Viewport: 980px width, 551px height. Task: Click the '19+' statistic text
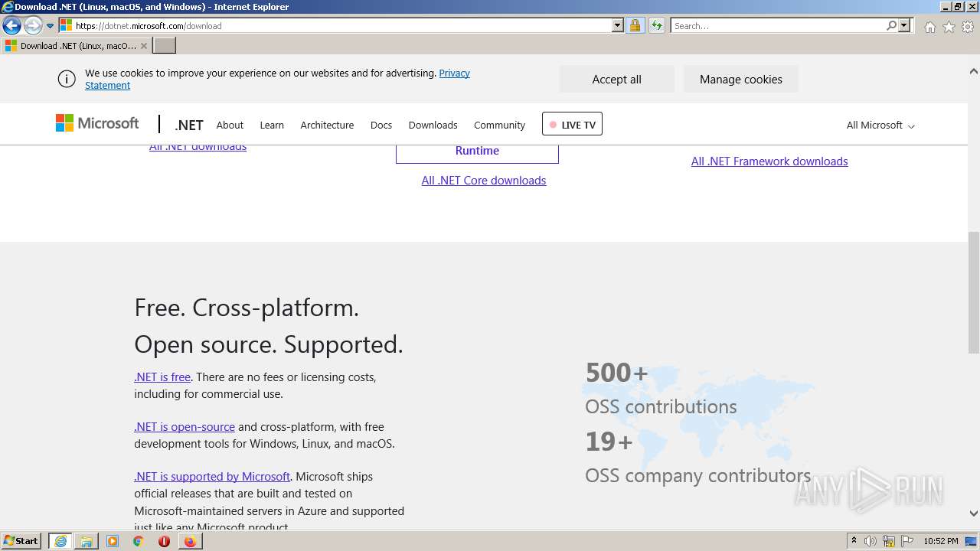click(x=609, y=442)
